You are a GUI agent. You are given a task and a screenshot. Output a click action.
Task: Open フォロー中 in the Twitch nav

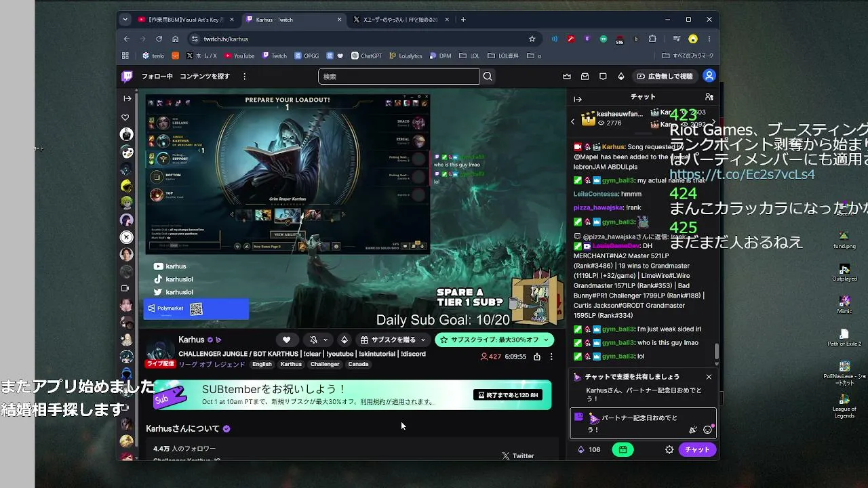coord(157,77)
